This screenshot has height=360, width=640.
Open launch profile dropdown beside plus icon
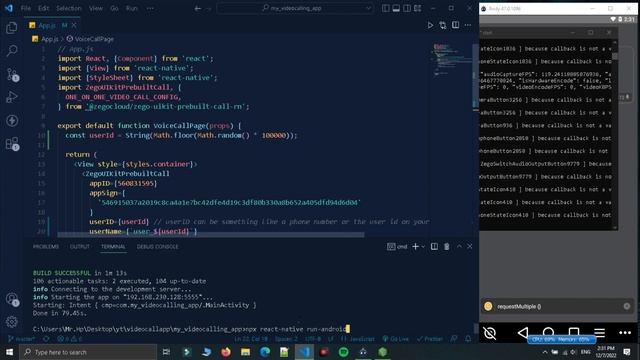423,247
